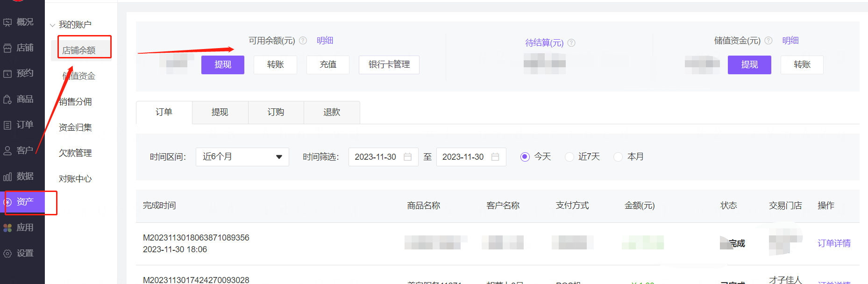
Task: Open 对账中心 in the submenu
Action: coord(75,178)
